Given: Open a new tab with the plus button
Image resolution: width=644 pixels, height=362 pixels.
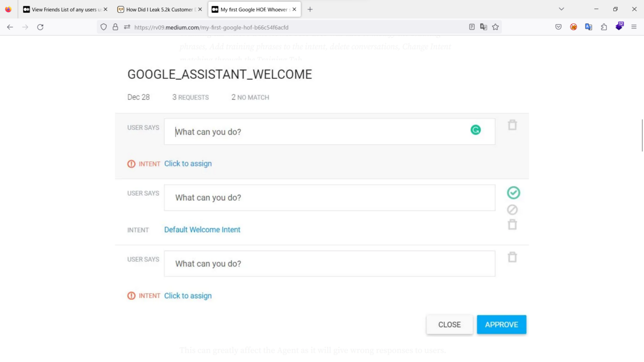Looking at the screenshot, I should pyautogui.click(x=310, y=9).
